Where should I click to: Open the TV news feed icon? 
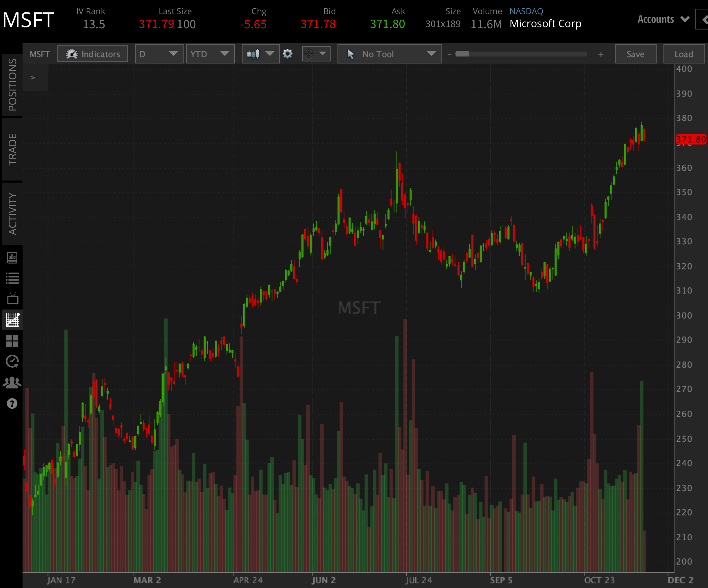click(x=12, y=299)
